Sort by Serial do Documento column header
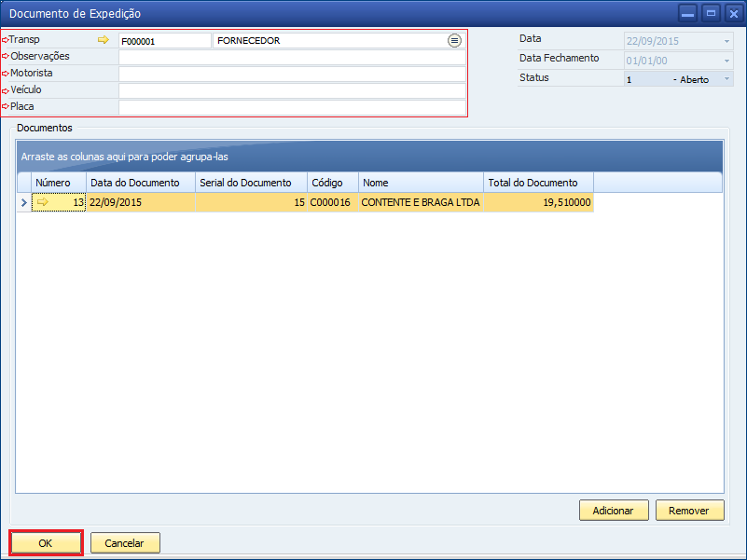This screenshot has height=560, width=747. point(251,183)
